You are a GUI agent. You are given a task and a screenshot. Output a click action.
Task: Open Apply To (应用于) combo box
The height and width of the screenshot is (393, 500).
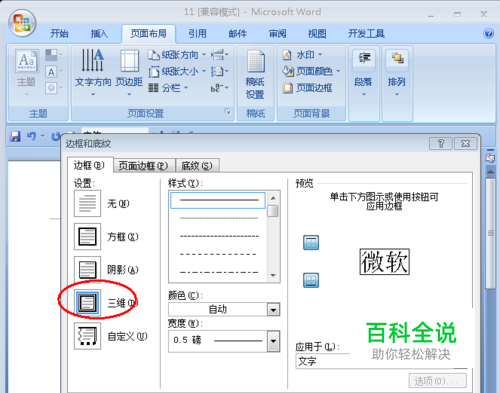382,361
